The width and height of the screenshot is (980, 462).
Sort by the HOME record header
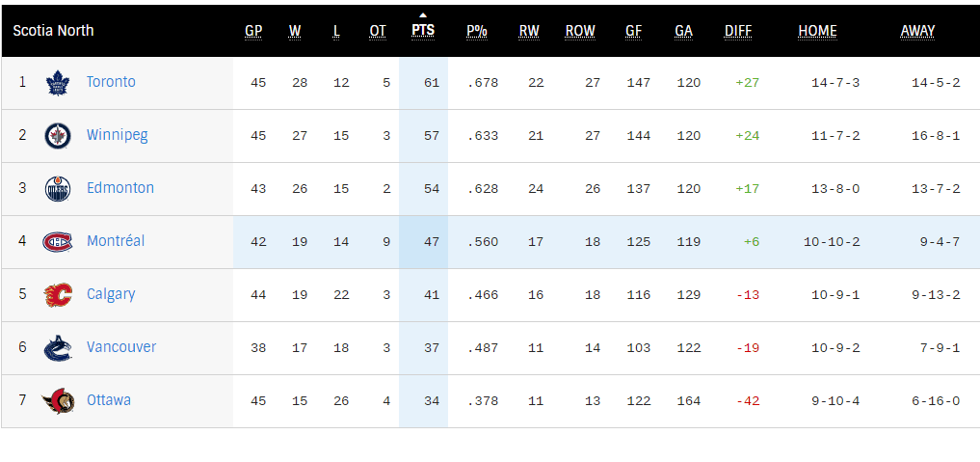pyautogui.click(x=817, y=31)
